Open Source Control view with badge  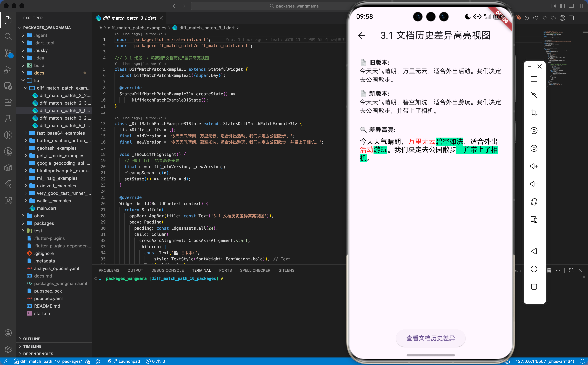pos(8,53)
